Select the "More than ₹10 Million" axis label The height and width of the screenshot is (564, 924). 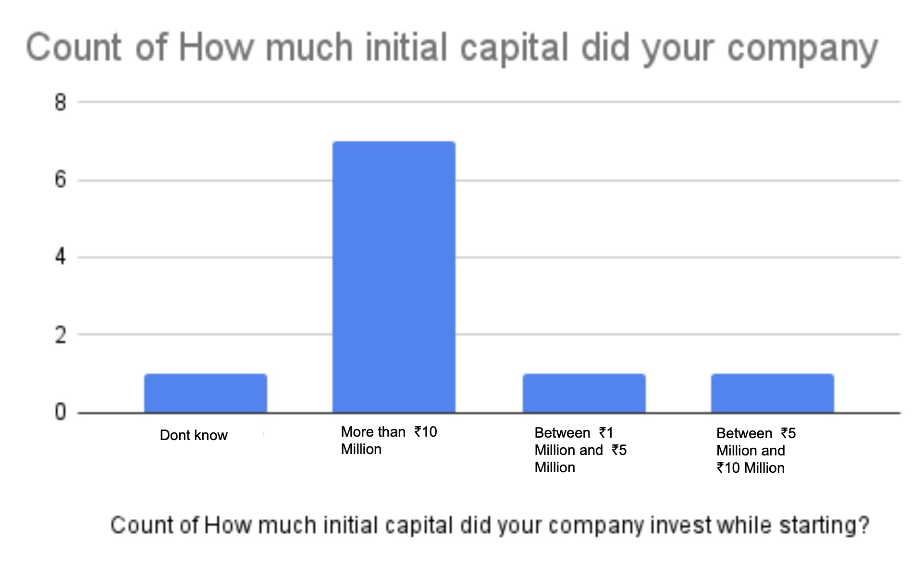tap(389, 441)
